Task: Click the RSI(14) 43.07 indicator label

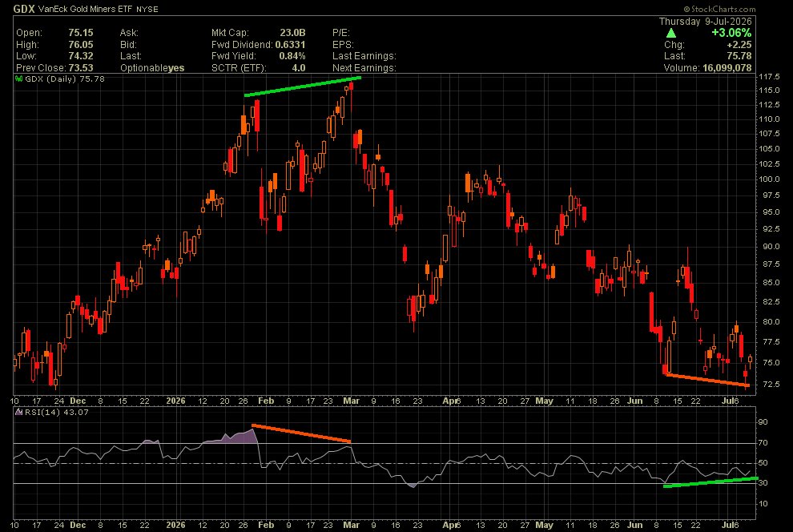Action: click(57, 412)
